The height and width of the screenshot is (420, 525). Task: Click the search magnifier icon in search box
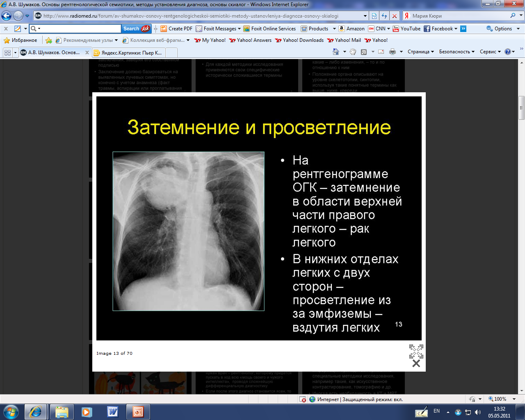coord(513,16)
